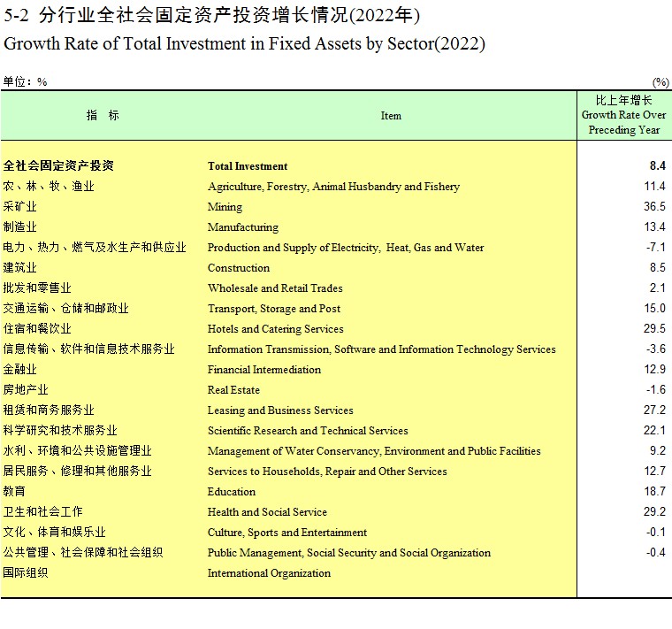Screen dimensions: 672x629
Task: Click the Chinese label '制造业'
Action: tap(19, 226)
